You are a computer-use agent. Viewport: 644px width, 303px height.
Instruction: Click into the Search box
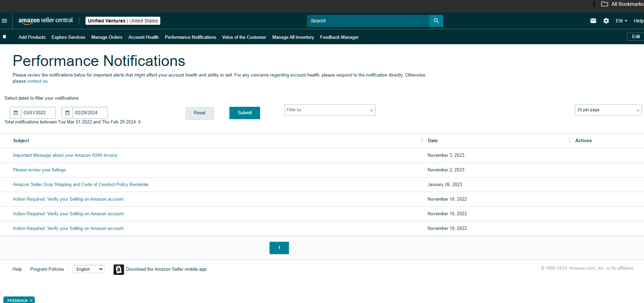[x=368, y=21]
